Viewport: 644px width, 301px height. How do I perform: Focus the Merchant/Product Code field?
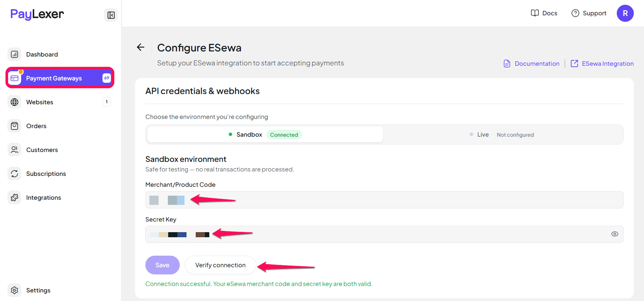[x=384, y=200]
